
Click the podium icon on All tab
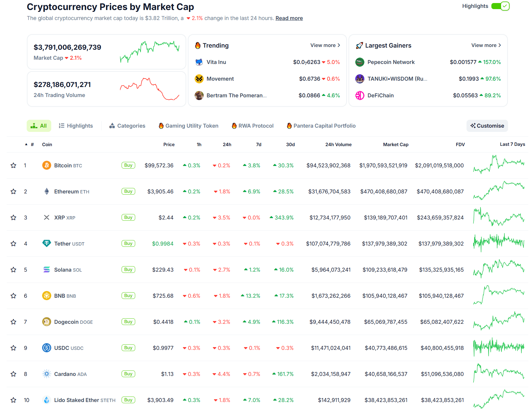[34, 126]
